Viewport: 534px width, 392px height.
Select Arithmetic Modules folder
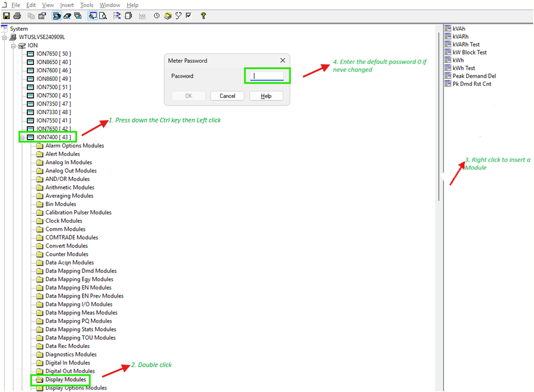(70, 187)
